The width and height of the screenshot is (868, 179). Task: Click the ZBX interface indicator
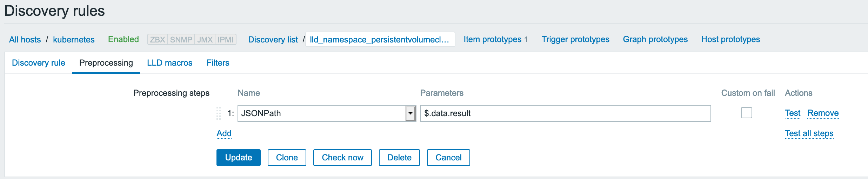click(158, 40)
